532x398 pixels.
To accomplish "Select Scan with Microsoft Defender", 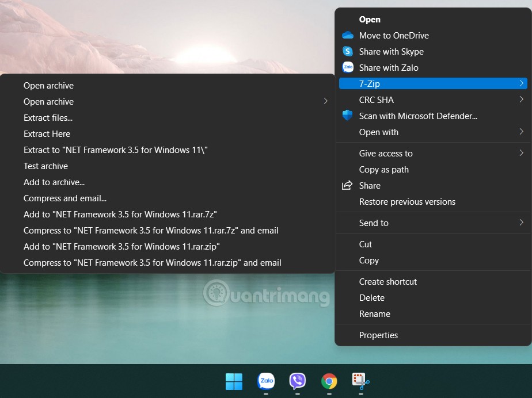I will [x=433, y=116].
